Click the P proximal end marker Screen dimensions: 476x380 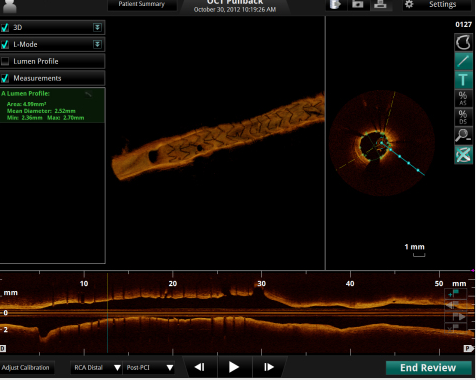[x=468, y=349]
